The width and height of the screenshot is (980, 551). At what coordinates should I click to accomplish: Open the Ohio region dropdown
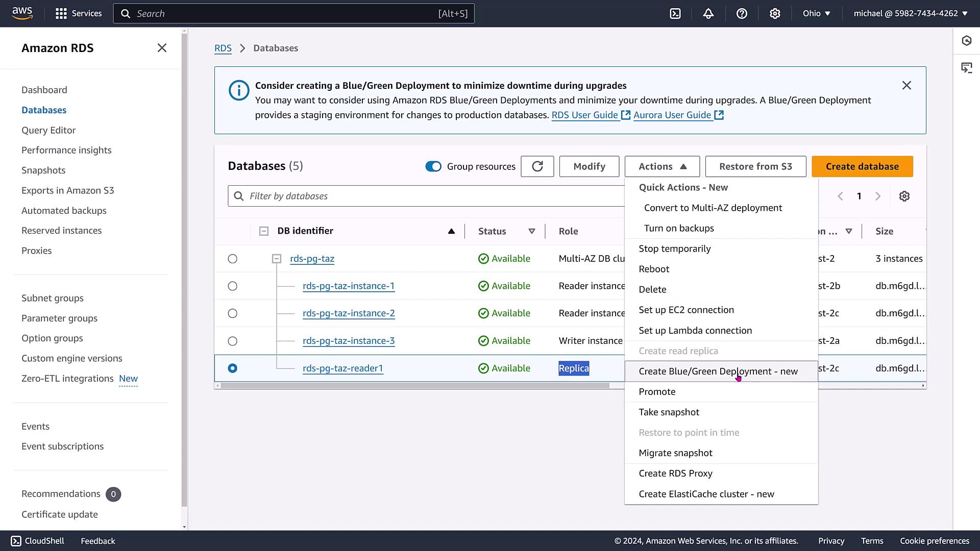pyautogui.click(x=816, y=14)
